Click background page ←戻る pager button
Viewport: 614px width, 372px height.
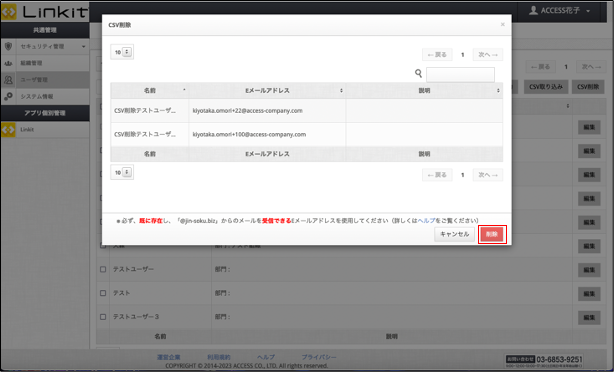tap(540, 67)
